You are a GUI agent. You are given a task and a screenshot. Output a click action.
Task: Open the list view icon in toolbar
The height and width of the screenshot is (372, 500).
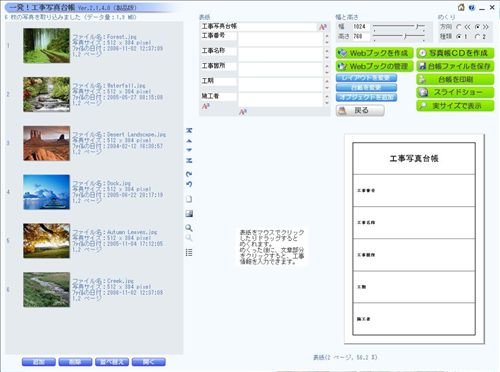click(x=189, y=252)
